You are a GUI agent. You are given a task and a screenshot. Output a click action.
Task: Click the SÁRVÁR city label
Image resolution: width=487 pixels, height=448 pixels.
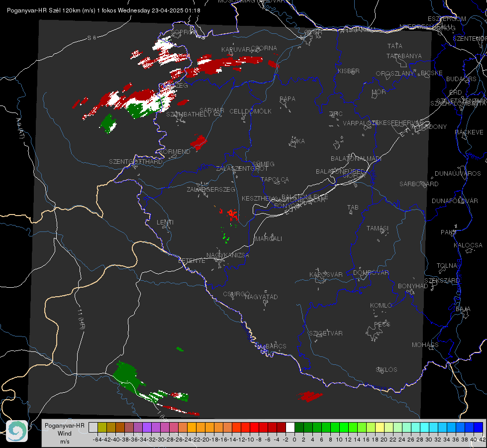[x=212, y=111]
